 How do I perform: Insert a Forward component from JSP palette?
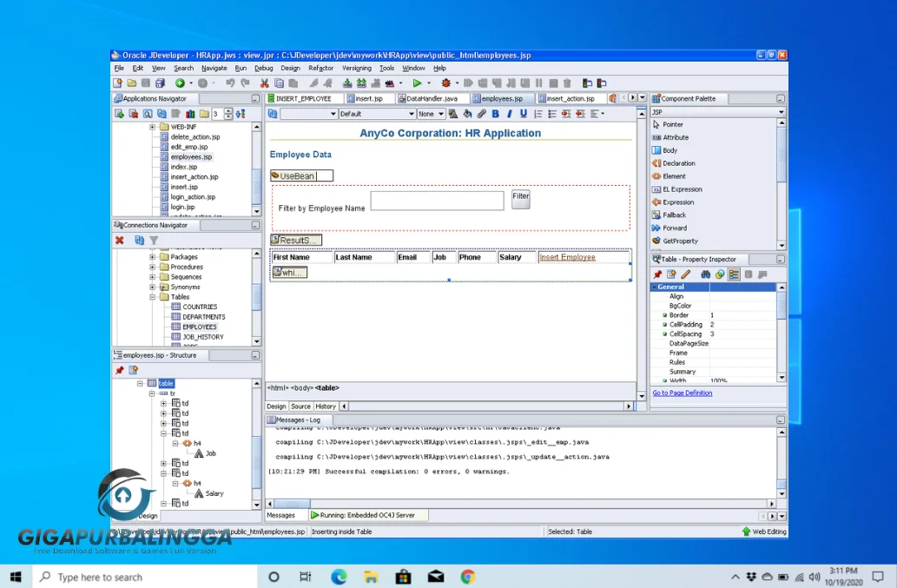tap(677, 228)
